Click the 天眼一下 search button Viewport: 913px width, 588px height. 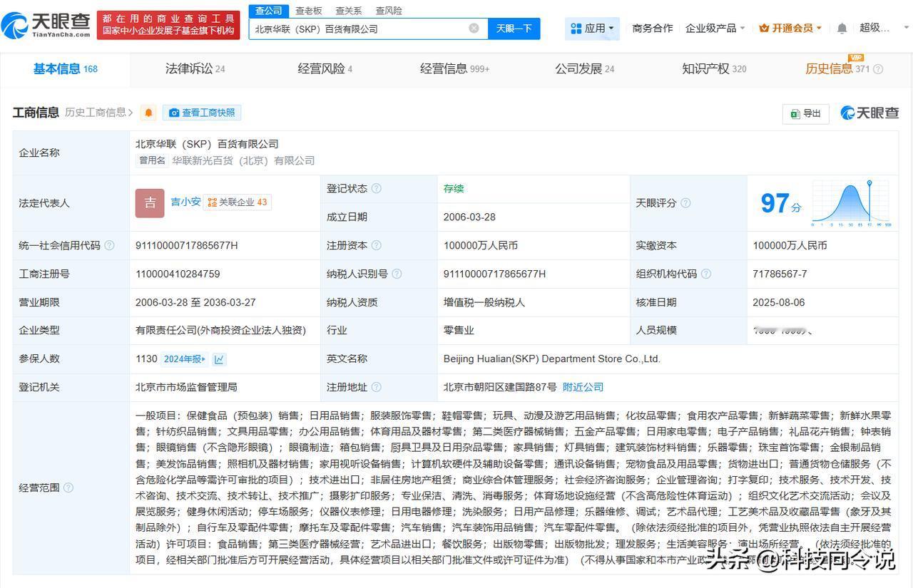[514, 29]
